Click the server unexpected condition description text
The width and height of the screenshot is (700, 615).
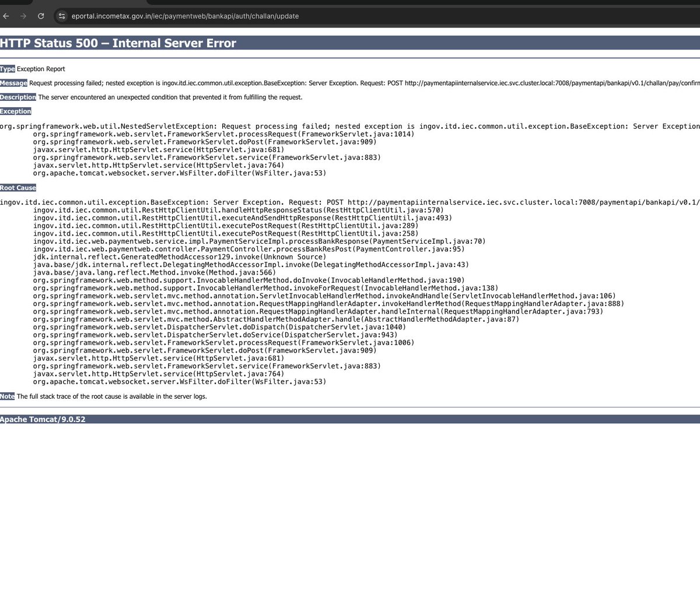[170, 97]
